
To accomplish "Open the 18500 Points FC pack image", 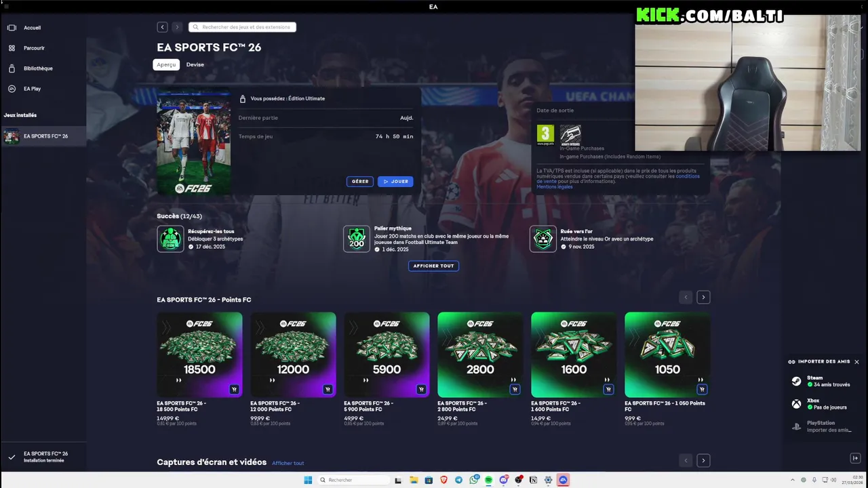I will point(199,354).
